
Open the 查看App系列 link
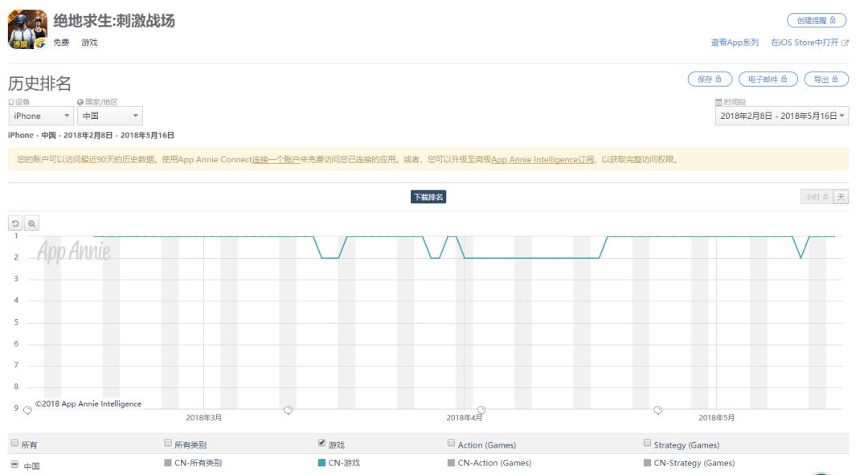735,43
